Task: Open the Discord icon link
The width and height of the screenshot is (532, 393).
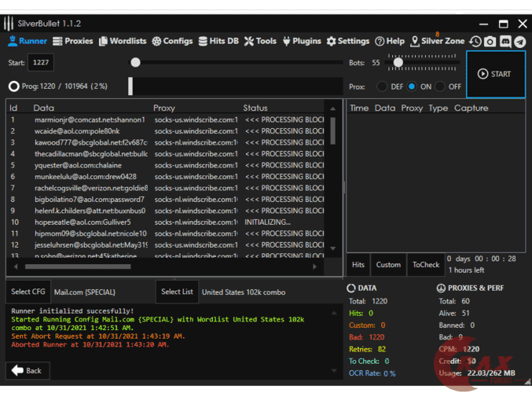Action: tap(505, 41)
